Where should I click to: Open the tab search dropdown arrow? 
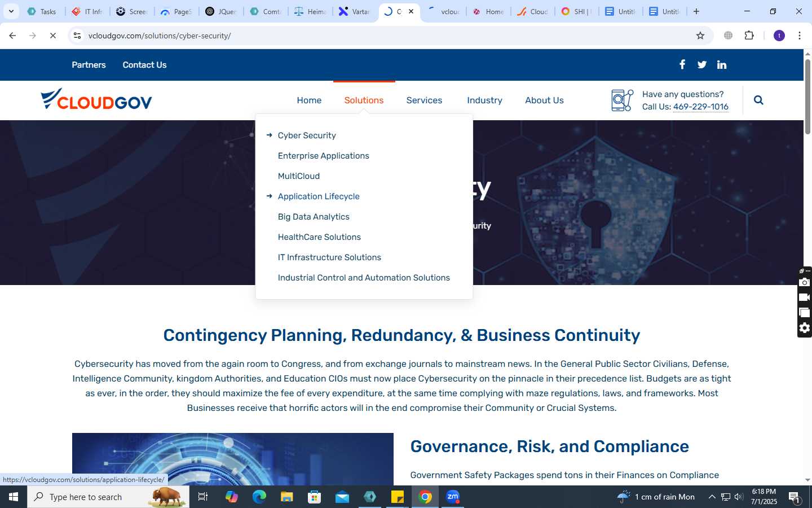[11, 11]
